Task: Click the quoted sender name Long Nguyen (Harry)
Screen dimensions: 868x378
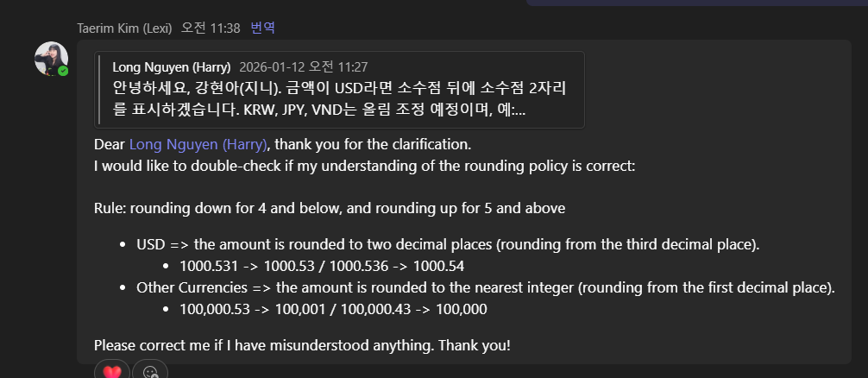Action: point(172,66)
